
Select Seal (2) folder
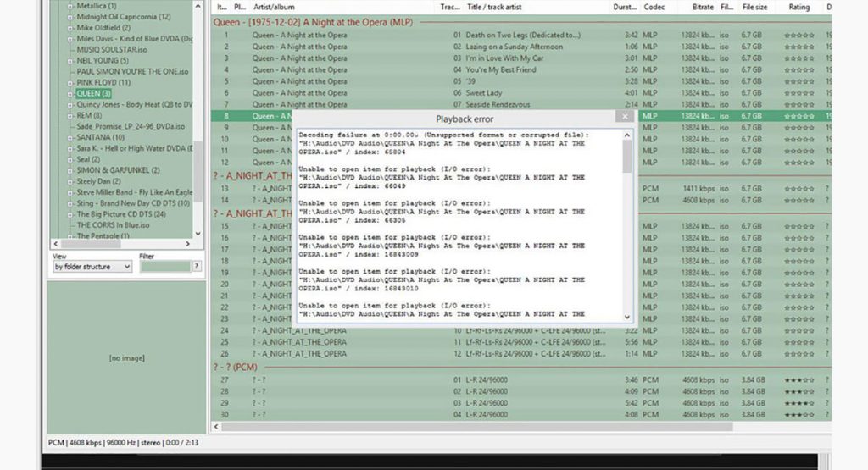pyautogui.click(x=88, y=159)
